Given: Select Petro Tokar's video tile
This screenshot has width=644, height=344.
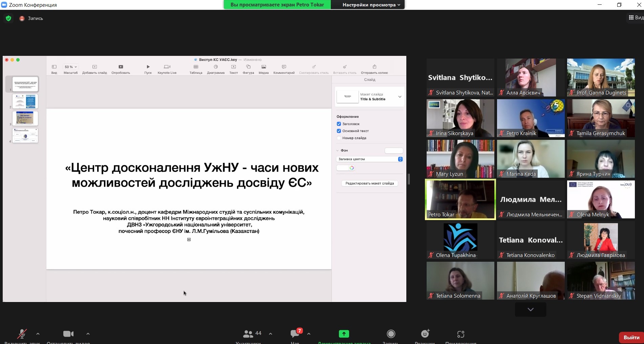Looking at the screenshot, I should coord(460,199).
